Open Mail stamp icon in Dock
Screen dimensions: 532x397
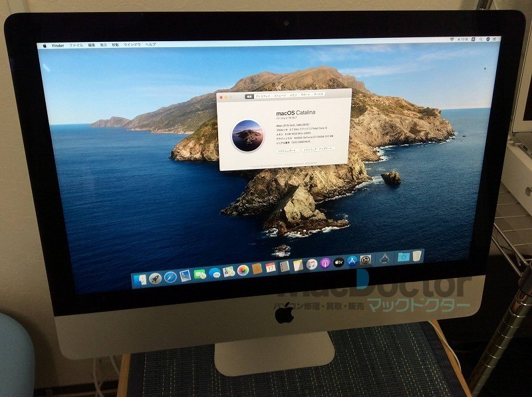pyautogui.click(x=186, y=275)
